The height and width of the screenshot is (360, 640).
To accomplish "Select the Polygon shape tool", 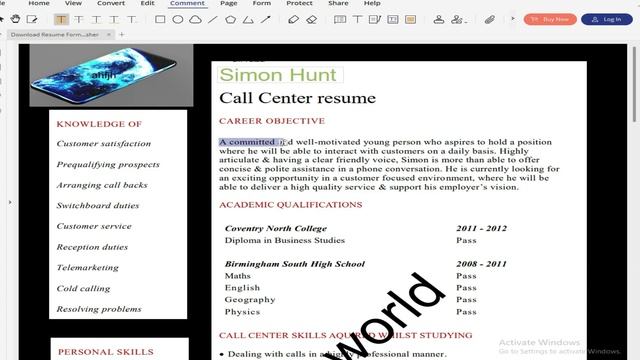I will 231,19.
